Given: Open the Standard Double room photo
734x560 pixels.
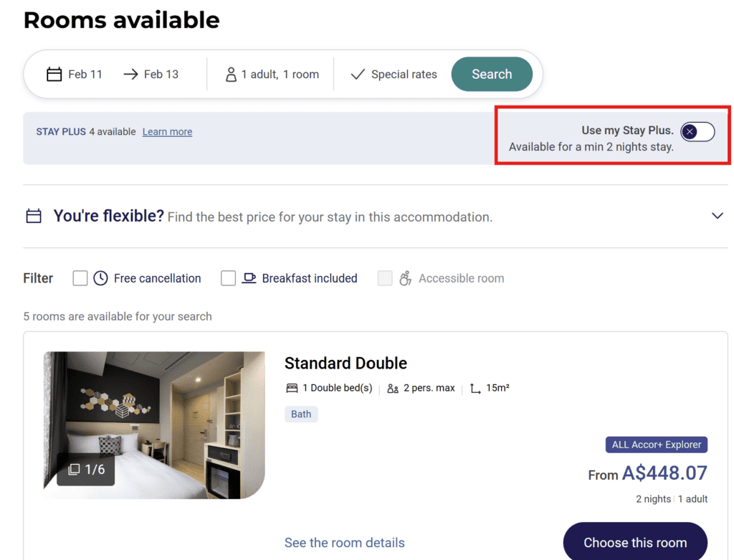Looking at the screenshot, I should point(154,409).
